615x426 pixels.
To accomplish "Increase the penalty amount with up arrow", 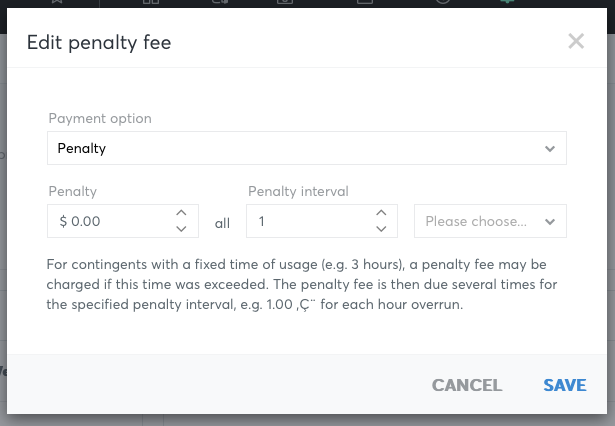I will pyautogui.click(x=181, y=213).
